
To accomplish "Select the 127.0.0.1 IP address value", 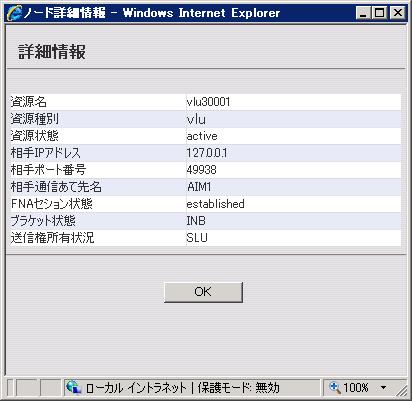I will (207, 153).
